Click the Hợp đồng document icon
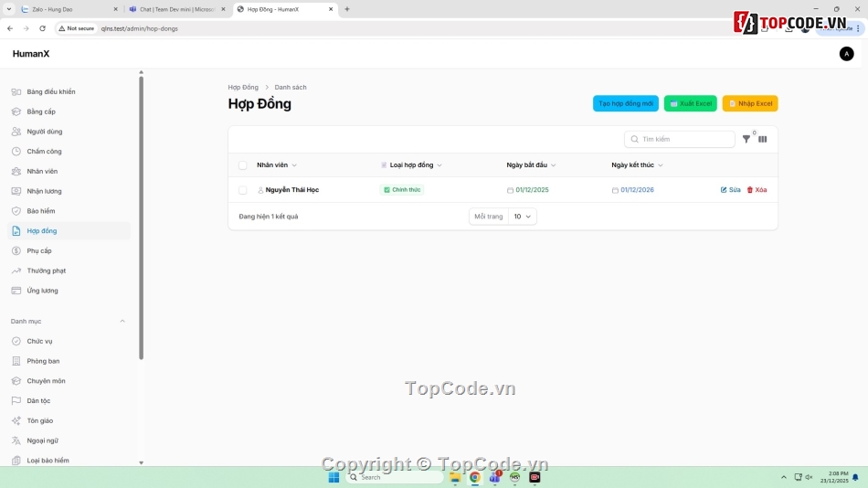 pos(16,231)
